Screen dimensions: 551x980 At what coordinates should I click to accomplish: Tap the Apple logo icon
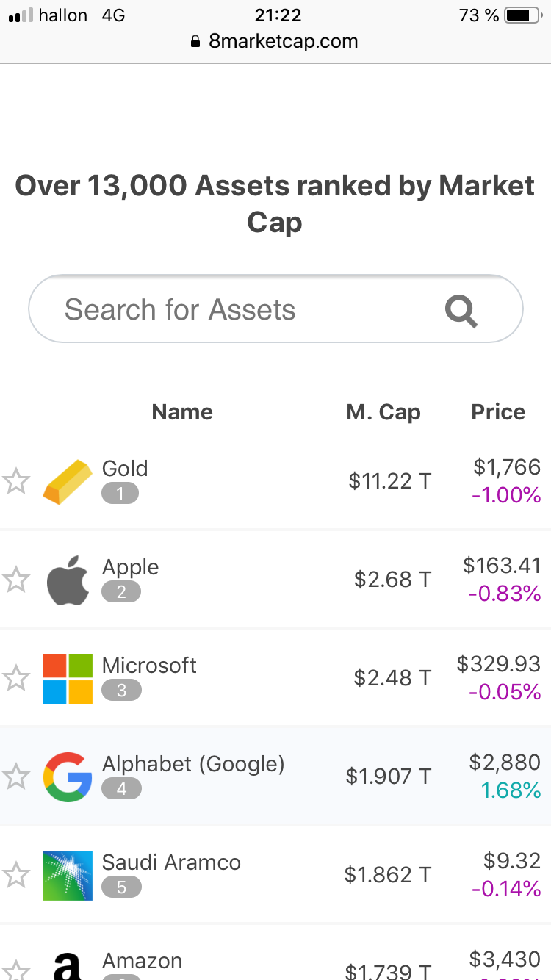coord(68,580)
